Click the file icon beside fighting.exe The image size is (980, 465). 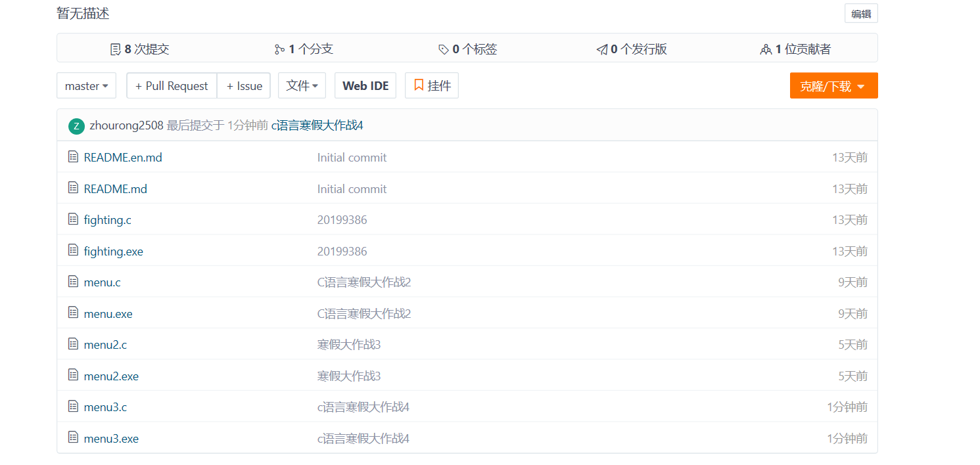73,250
